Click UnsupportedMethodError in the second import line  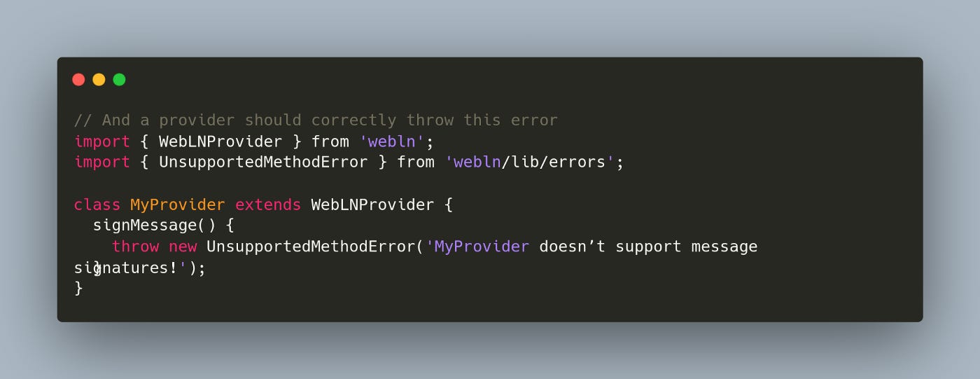tap(263, 163)
